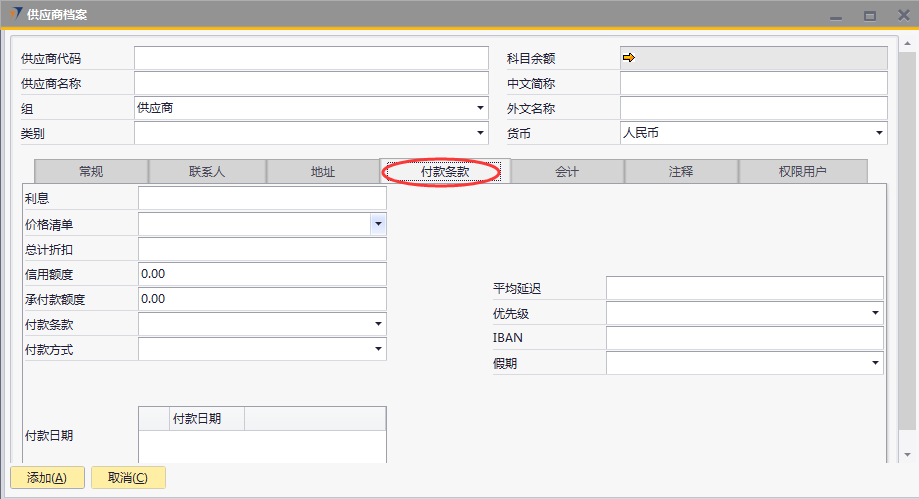Viewport: 919px width, 499px height.
Task: Click the orange arrow link in 科目余额
Action: (629, 58)
